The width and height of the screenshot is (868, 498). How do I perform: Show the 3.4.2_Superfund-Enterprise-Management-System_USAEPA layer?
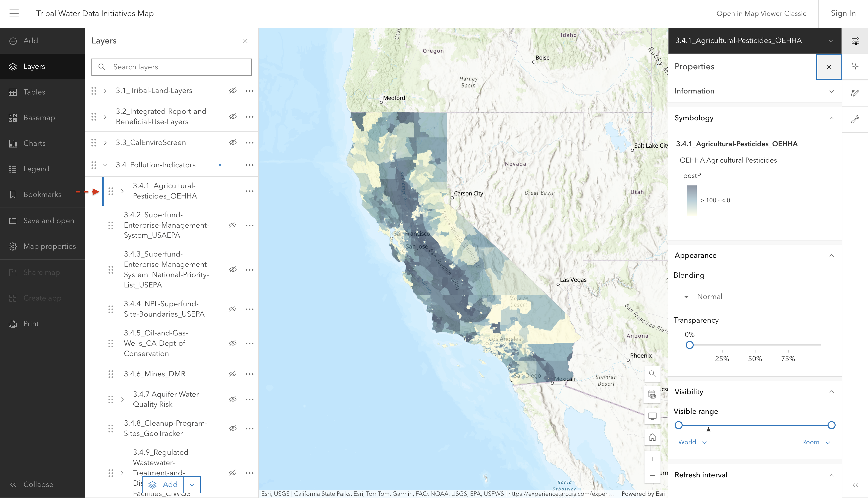233,225
